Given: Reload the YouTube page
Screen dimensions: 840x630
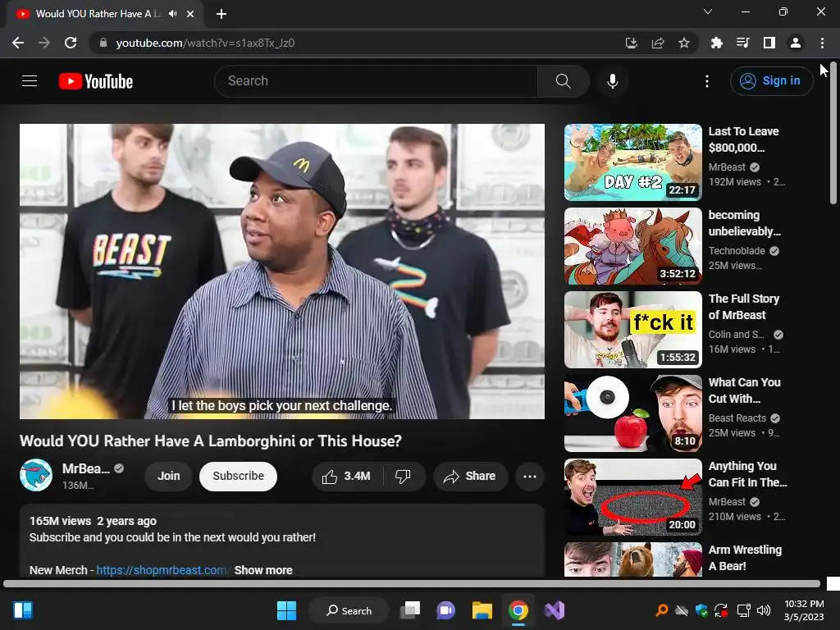Looking at the screenshot, I should click(71, 43).
